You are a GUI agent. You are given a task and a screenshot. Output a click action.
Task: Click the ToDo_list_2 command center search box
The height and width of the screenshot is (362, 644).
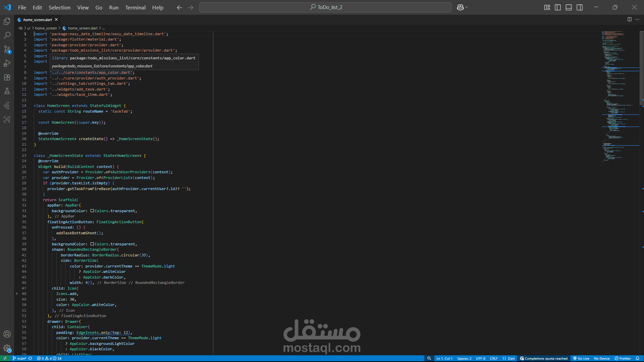tap(325, 7)
